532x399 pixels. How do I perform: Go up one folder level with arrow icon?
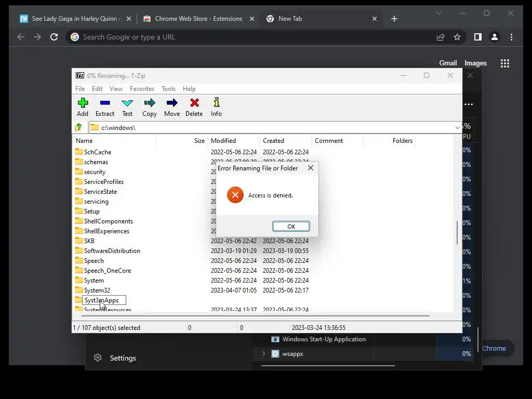[x=79, y=127]
